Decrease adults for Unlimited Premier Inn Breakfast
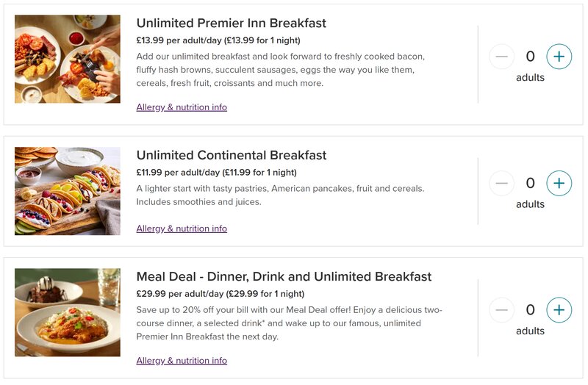The height and width of the screenshot is (385, 588). coord(501,57)
